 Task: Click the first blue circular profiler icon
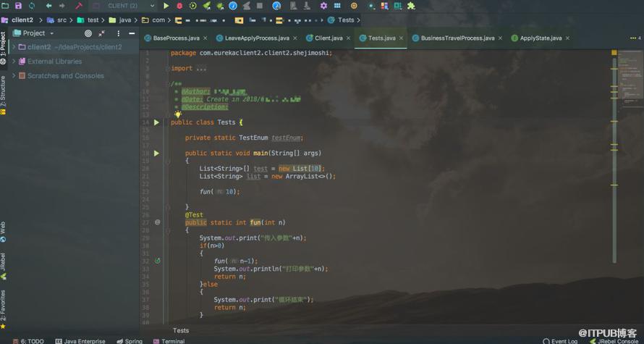click(x=233, y=6)
